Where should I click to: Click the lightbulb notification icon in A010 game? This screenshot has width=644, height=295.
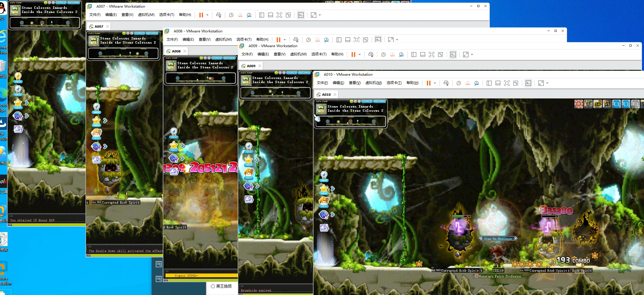tap(324, 176)
